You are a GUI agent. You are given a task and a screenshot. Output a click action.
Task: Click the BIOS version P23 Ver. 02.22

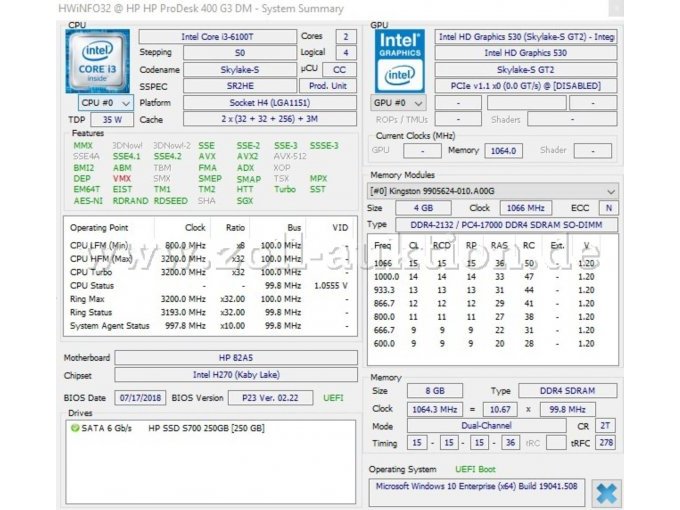coord(270,398)
